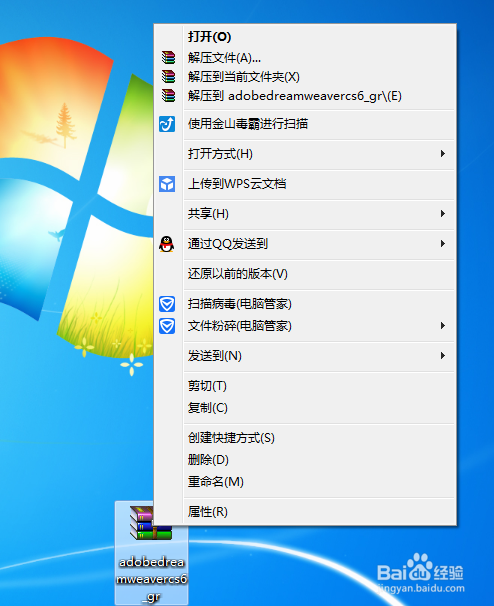Click the WPS cloud upload icon
The image size is (494, 606).
167,184
